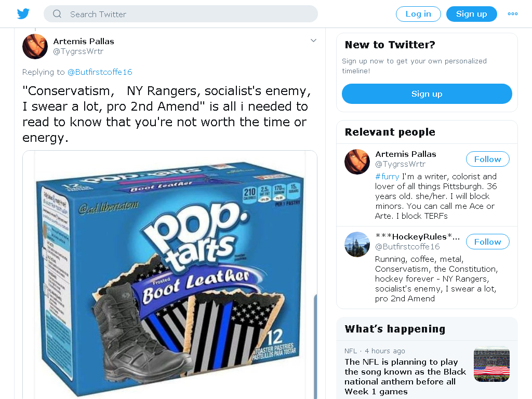Click the Sign up button in header
Screen dimensions: 532x399
471,14
